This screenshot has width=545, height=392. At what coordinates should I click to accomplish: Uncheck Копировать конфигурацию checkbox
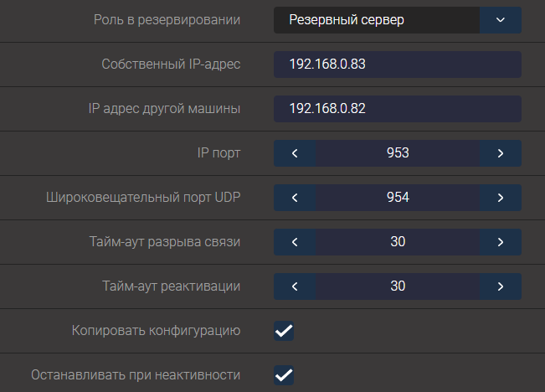click(x=284, y=331)
